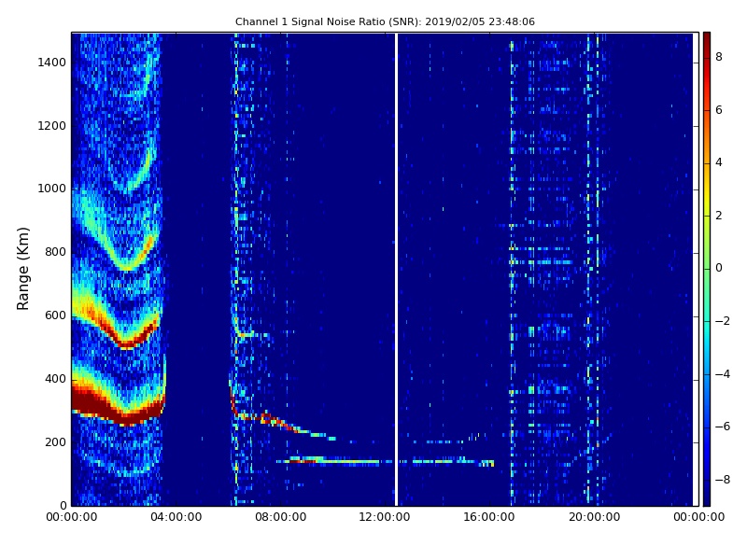The height and width of the screenshot is (560, 747).
Task: Click the 20:00:00 time axis label
Action: tap(594, 517)
